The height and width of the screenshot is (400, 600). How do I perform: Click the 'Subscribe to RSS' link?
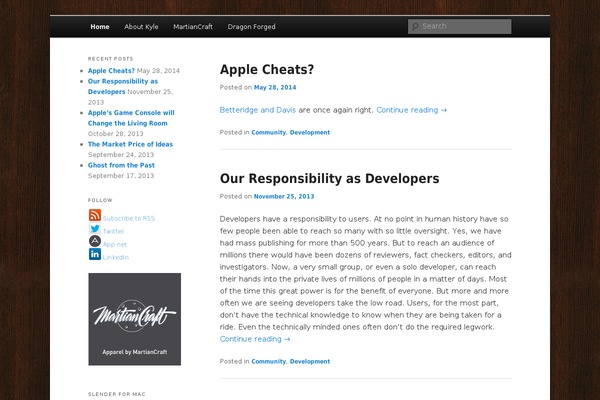pos(129,219)
